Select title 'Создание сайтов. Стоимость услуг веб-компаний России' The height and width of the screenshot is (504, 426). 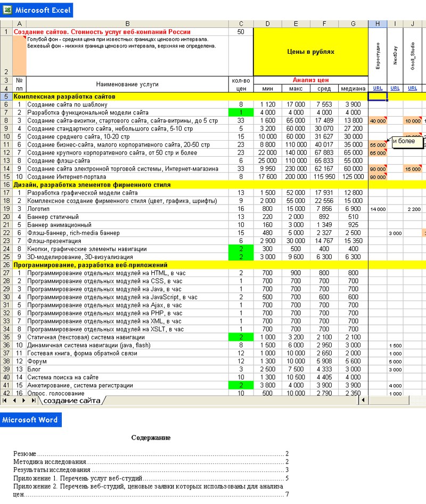[102, 32]
